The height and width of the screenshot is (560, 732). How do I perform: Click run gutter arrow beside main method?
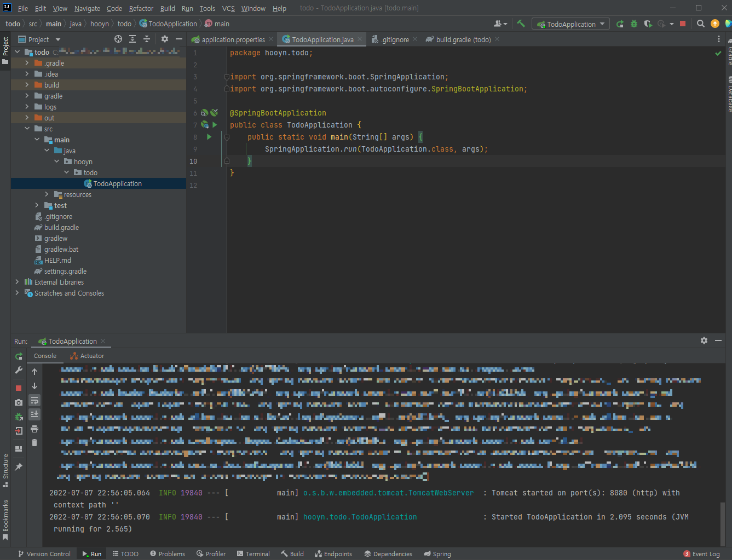(x=209, y=137)
